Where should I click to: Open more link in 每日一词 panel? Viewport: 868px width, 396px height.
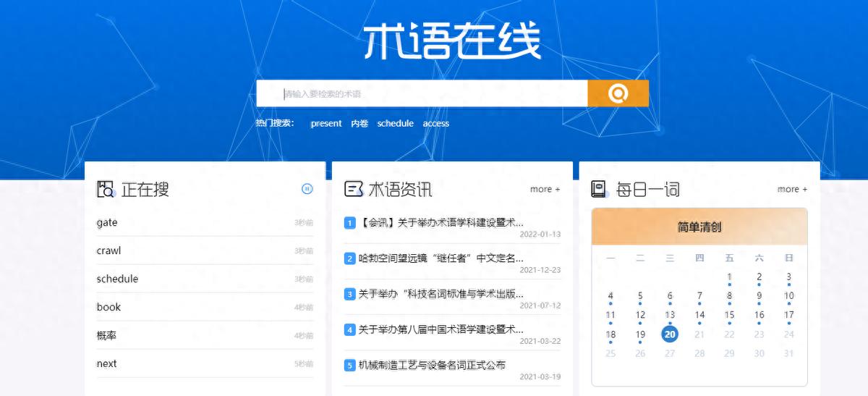pyautogui.click(x=793, y=189)
